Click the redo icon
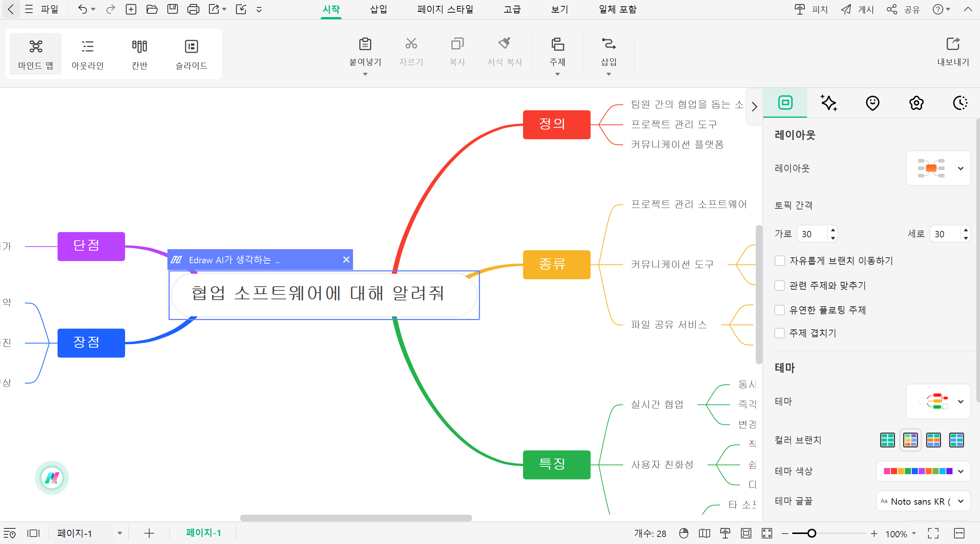The height and width of the screenshot is (544, 980). (111, 9)
